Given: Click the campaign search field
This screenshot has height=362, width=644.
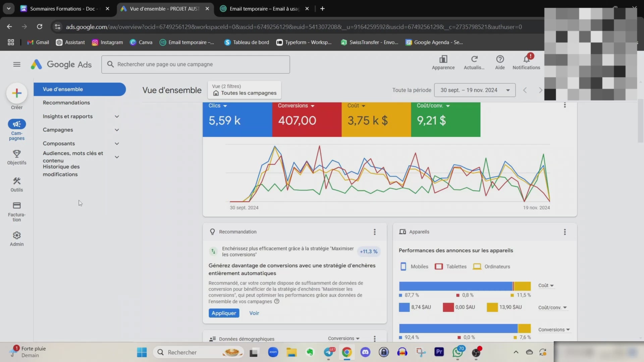Looking at the screenshot, I should 196,64.
